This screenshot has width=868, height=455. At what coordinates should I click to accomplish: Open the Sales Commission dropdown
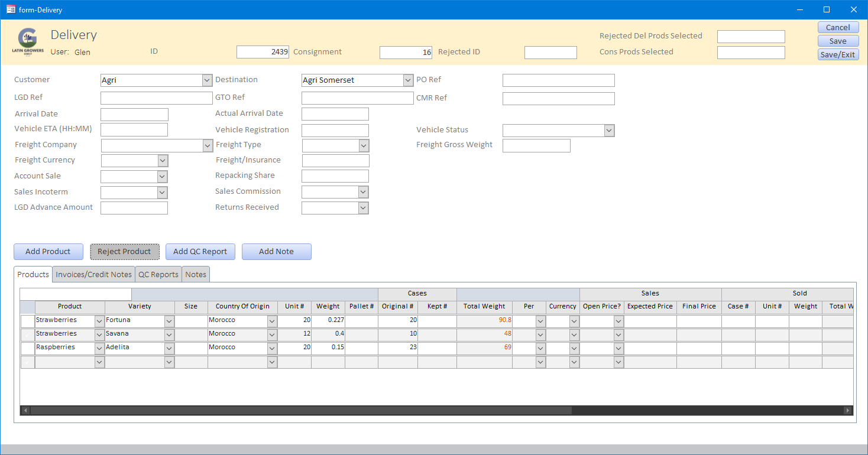click(364, 192)
